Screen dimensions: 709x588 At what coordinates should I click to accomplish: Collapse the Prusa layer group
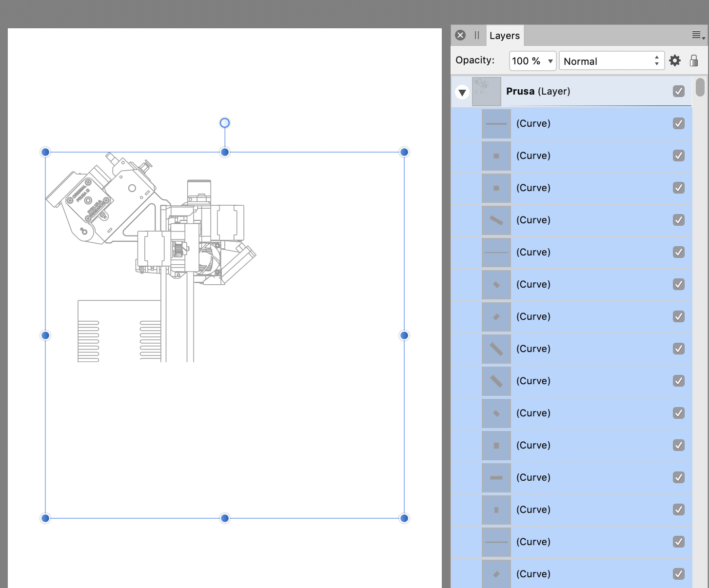click(462, 92)
